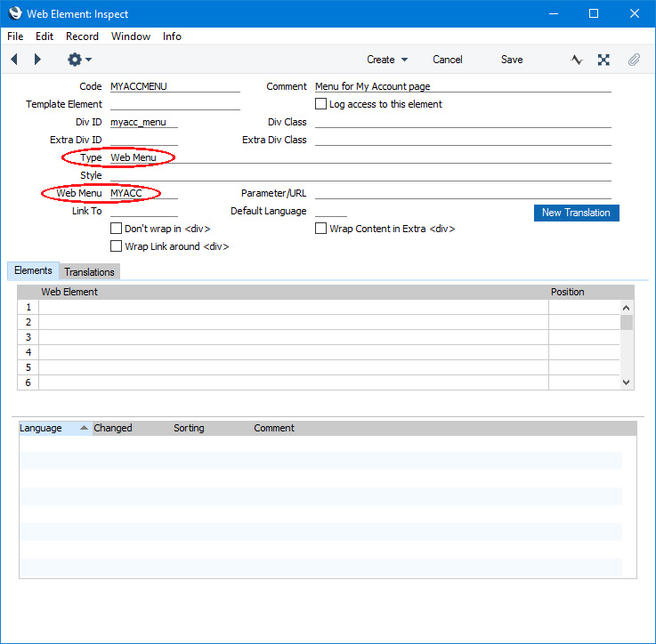656x644 pixels.
Task: Open the Window menu
Action: coord(131,36)
